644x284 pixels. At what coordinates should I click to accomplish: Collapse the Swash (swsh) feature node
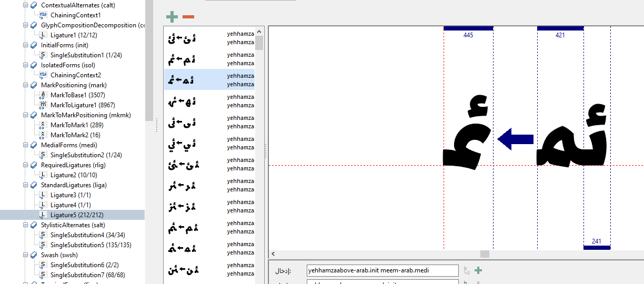point(26,255)
